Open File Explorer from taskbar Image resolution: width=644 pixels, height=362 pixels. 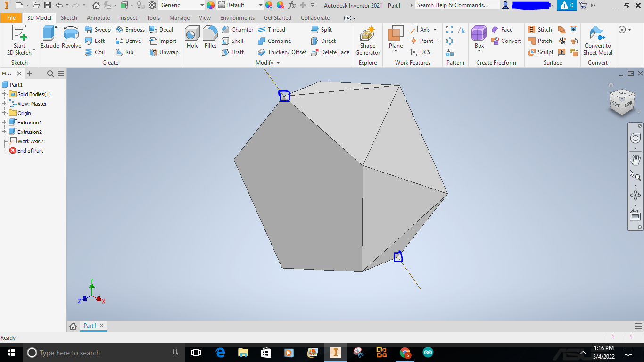243,353
